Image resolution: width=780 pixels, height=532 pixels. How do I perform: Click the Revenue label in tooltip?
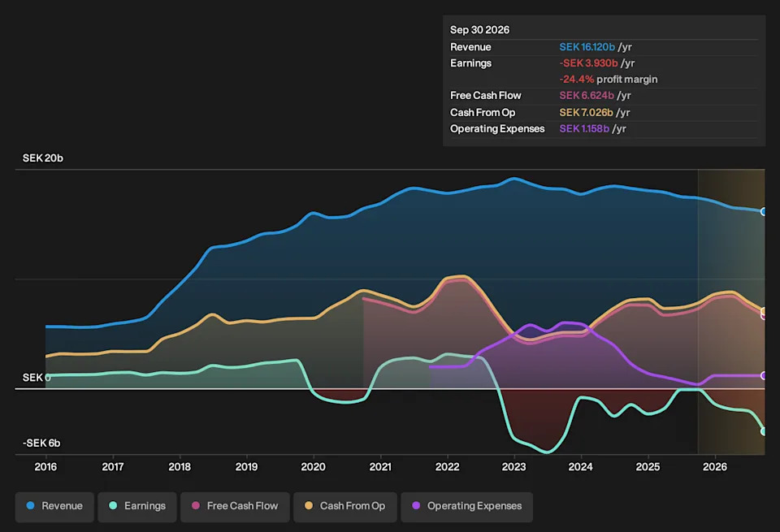470,47
